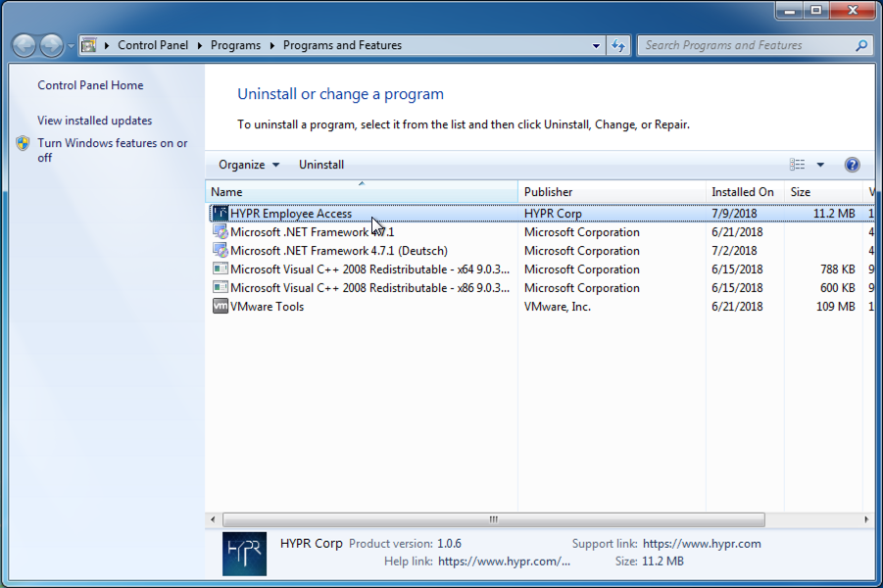Click the magnifier search icon
The height and width of the screenshot is (588, 883).
coord(861,45)
